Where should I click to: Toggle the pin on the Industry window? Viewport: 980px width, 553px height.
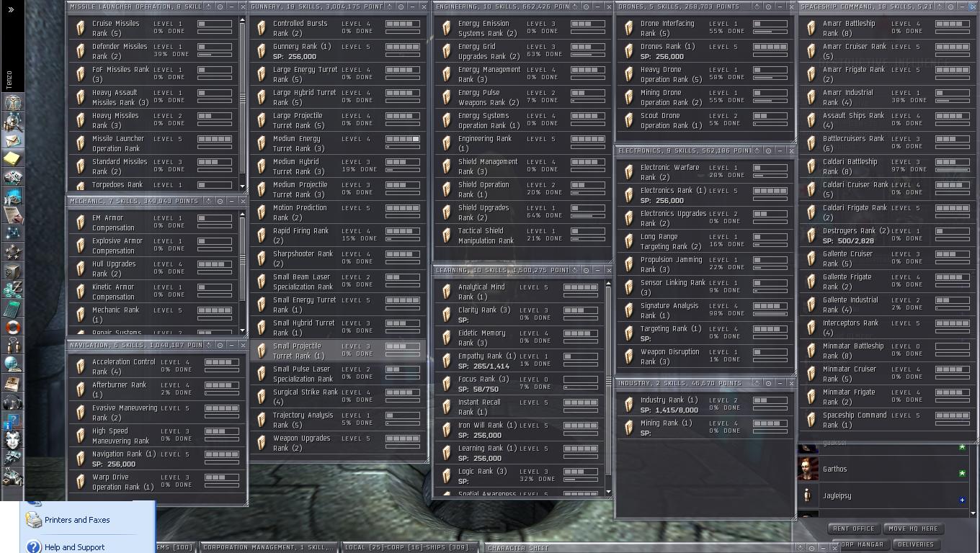[x=769, y=383]
